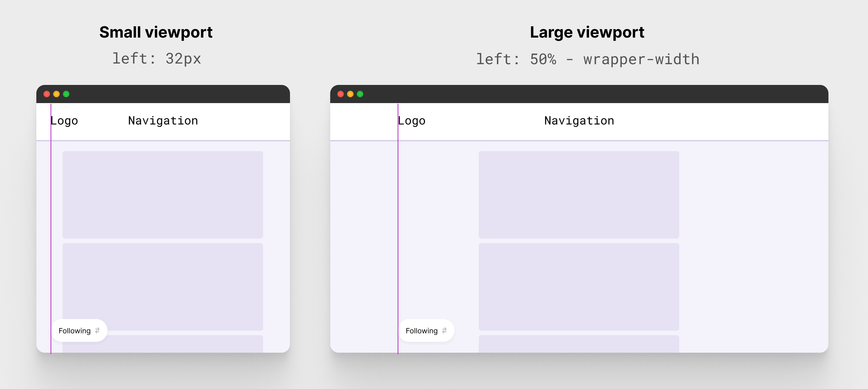Select second content card in large viewport
Image resolution: width=868 pixels, height=389 pixels.
point(579,286)
